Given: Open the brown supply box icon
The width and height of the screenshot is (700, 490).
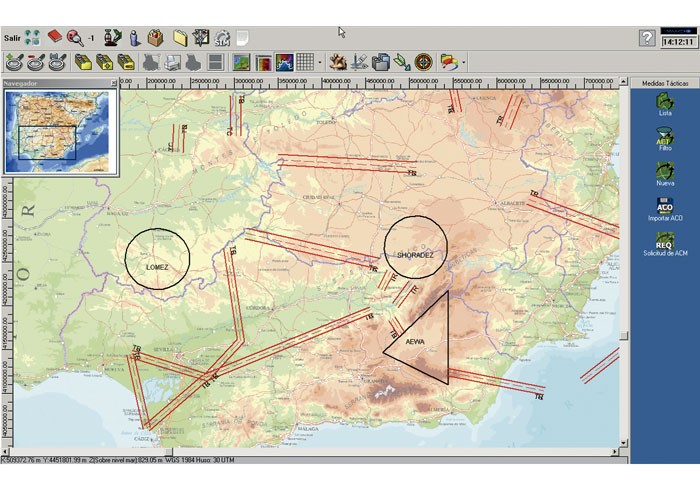Looking at the screenshot, I should point(155,38).
